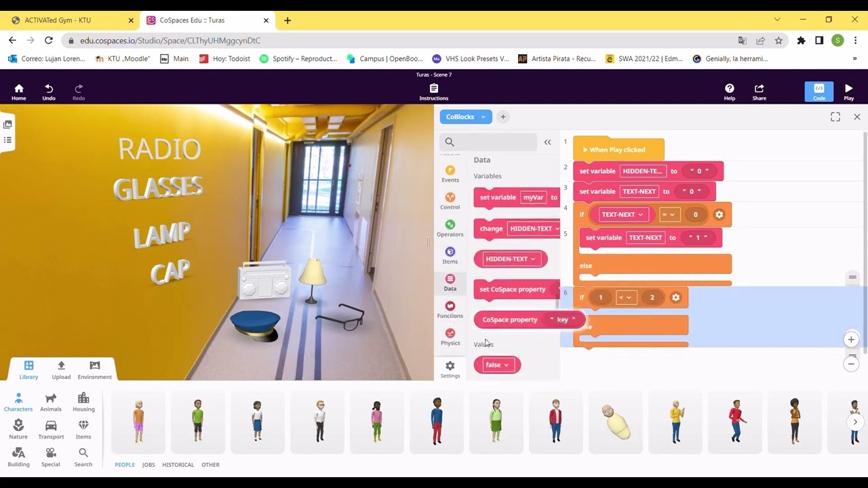This screenshot has height=488, width=868.
Task: Open library Search
Action: pos(83,457)
